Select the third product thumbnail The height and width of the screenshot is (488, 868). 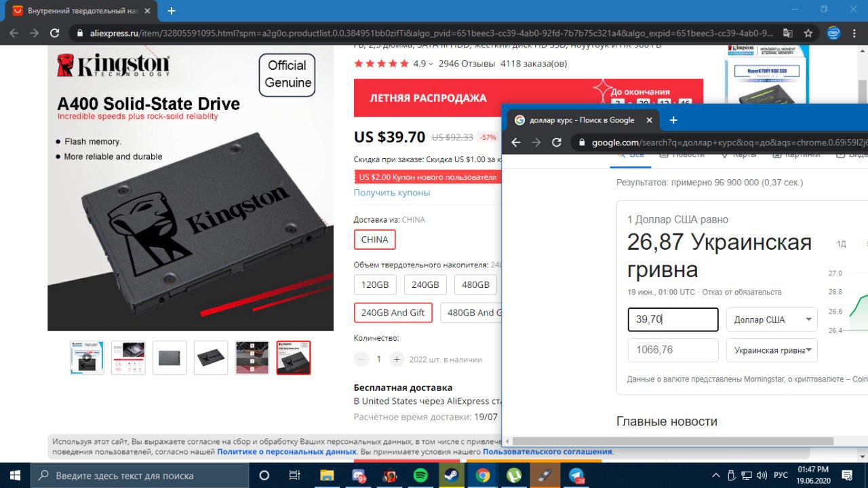pos(170,358)
